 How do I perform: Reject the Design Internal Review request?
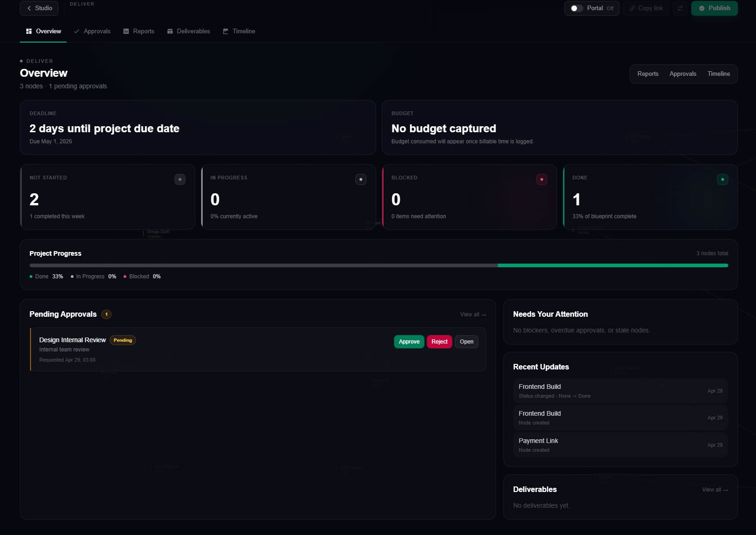click(439, 341)
